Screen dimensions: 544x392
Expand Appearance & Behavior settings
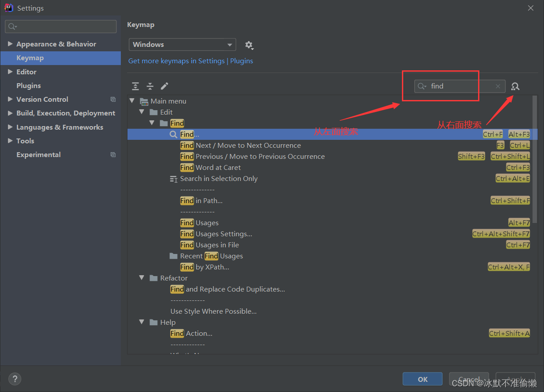pyautogui.click(x=10, y=44)
